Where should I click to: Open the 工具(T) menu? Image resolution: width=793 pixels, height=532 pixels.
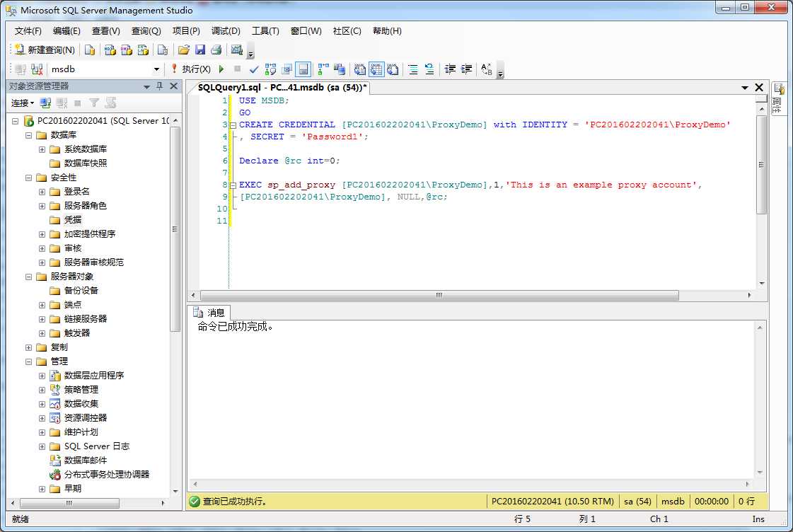(x=265, y=31)
